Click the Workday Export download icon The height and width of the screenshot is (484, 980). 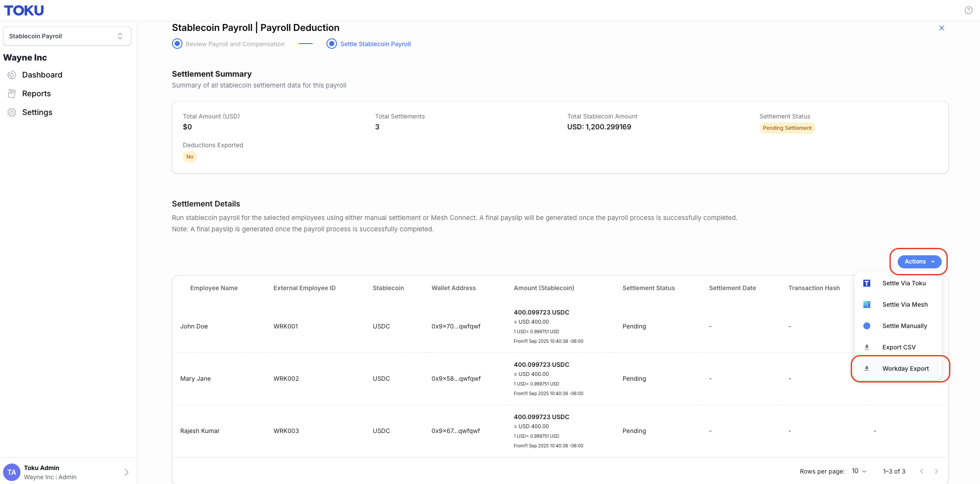coord(867,369)
